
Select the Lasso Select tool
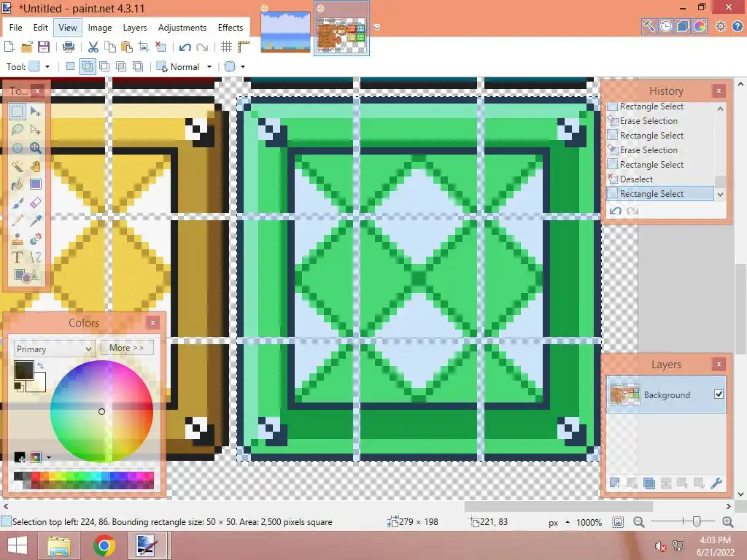click(x=18, y=130)
